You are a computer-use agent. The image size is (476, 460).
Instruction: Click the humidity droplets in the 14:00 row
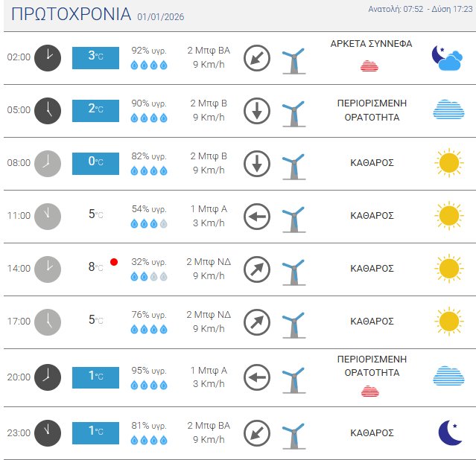149,276
